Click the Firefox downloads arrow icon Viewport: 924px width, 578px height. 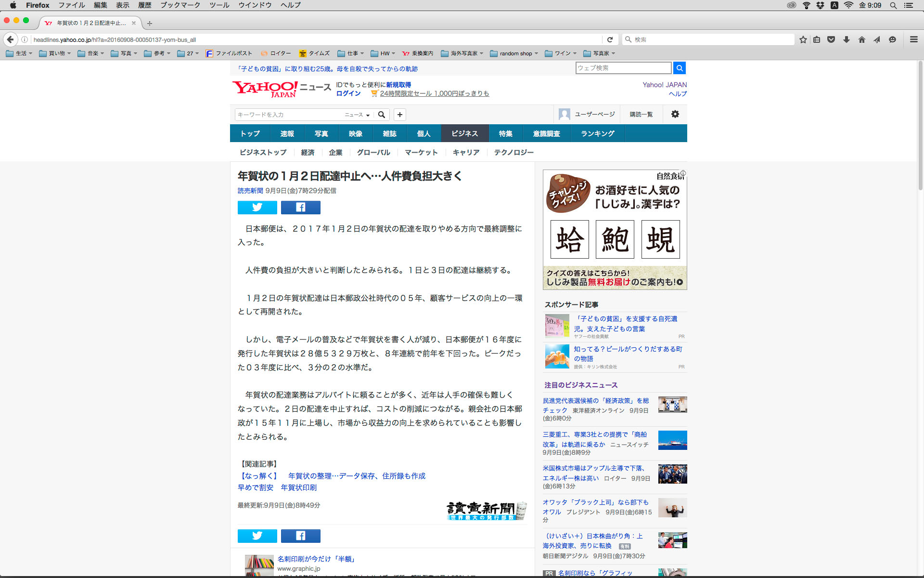(x=846, y=39)
